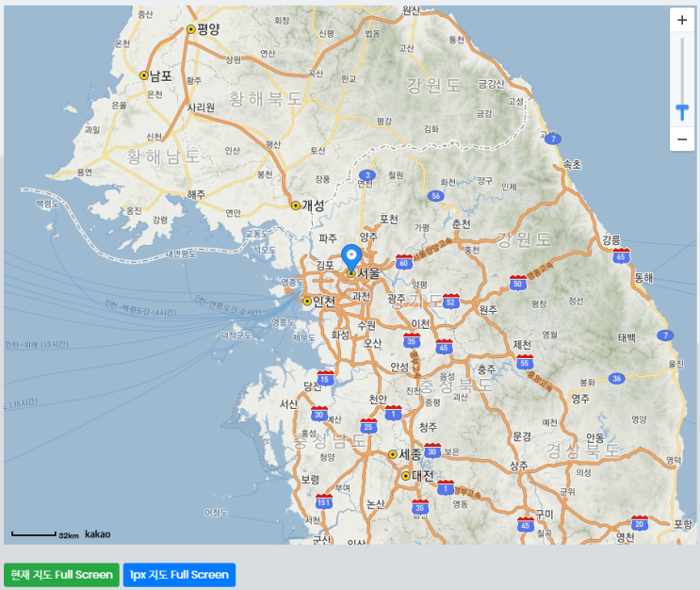Click the 개성 city marker
The image size is (700, 590).
295,205
